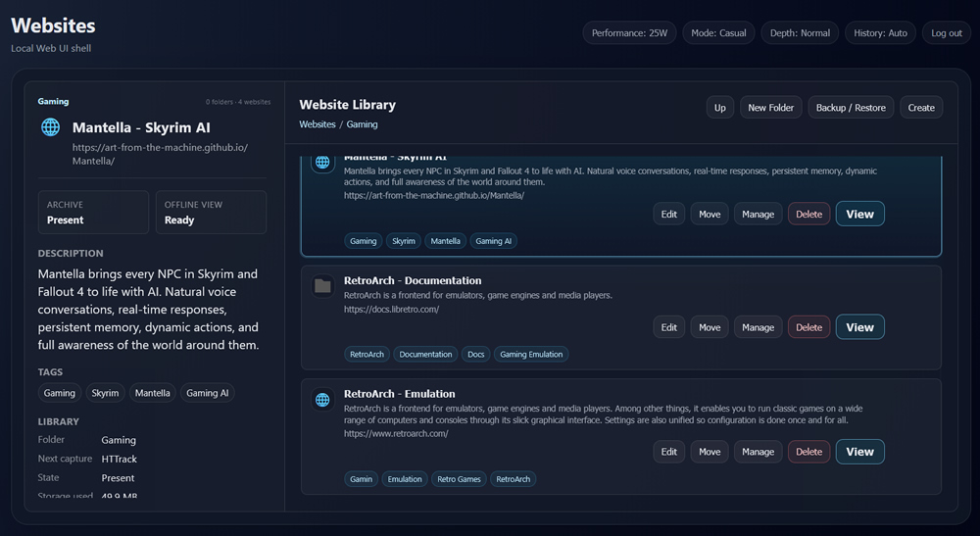
Task: Click the OFFLINE VIEW Ready status box
Action: [211, 213]
